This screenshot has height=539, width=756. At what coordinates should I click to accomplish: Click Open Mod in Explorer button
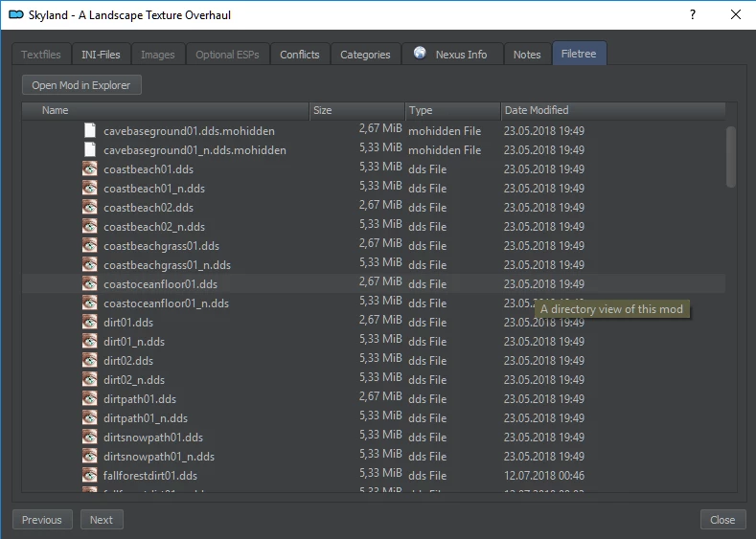(81, 85)
